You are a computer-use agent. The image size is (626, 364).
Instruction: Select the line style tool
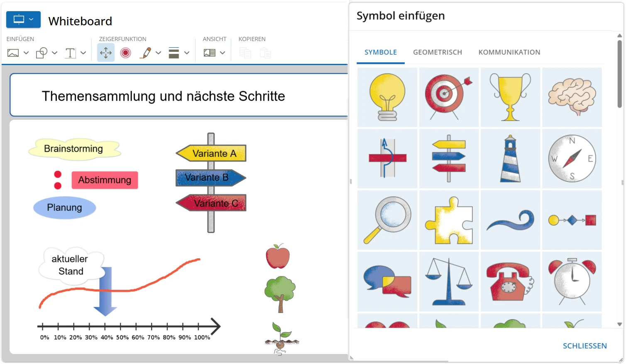[x=174, y=53]
